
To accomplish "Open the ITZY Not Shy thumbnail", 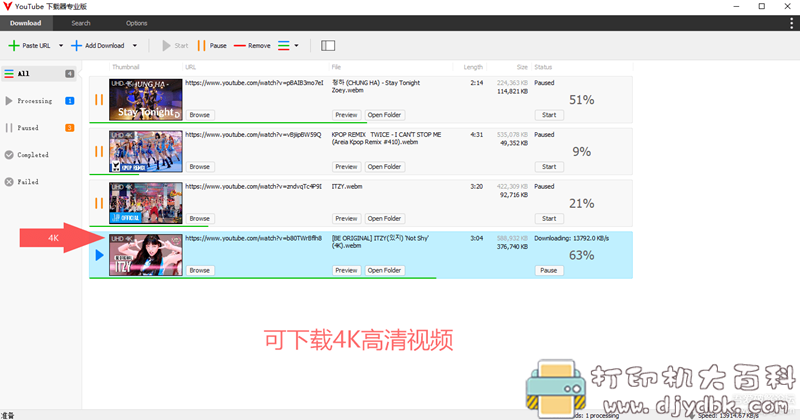I will coord(145,255).
